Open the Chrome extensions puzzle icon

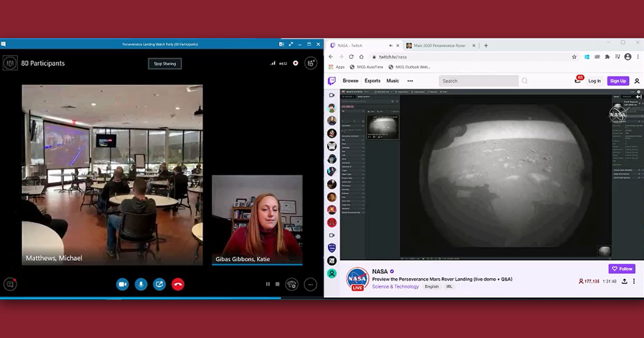pyautogui.click(x=608, y=56)
